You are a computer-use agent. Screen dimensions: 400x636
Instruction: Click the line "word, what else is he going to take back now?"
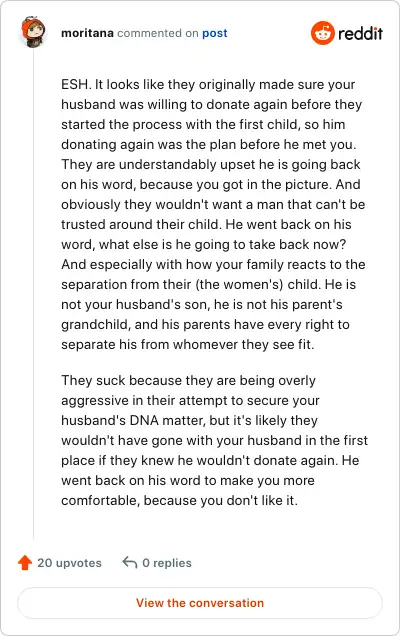pos(203,245)
